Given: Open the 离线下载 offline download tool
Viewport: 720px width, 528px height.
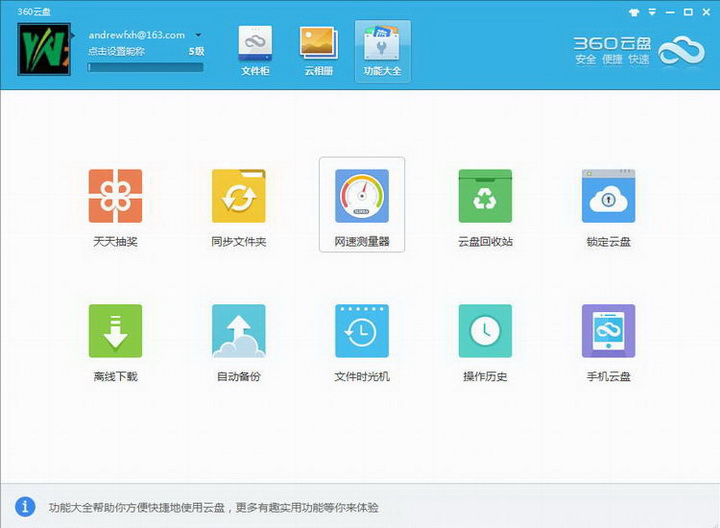Looking at the screenshot, I should 115,331.
